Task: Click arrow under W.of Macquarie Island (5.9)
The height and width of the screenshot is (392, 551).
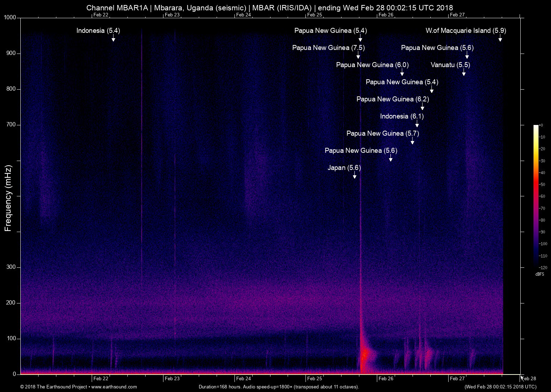Action: [500, 38]
